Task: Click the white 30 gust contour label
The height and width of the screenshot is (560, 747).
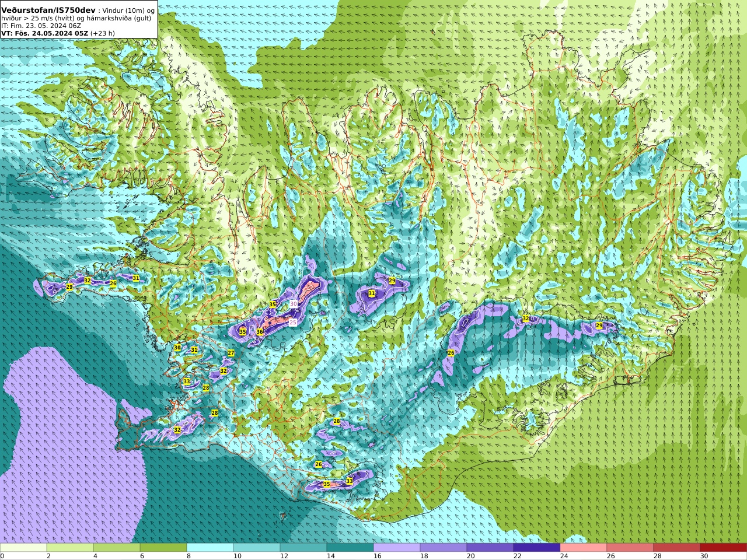Action: pos(294,304)
